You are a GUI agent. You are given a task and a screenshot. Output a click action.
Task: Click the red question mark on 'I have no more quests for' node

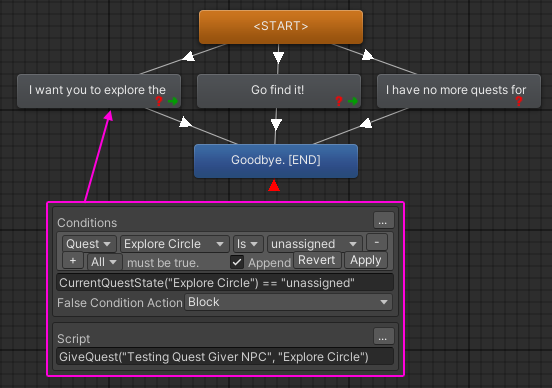[519, 101]
